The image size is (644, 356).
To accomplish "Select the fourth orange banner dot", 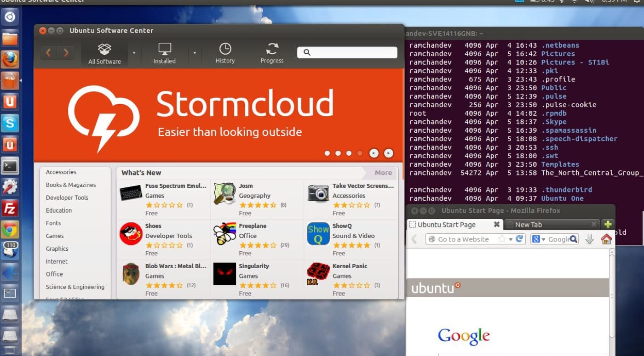I will 360,153.
